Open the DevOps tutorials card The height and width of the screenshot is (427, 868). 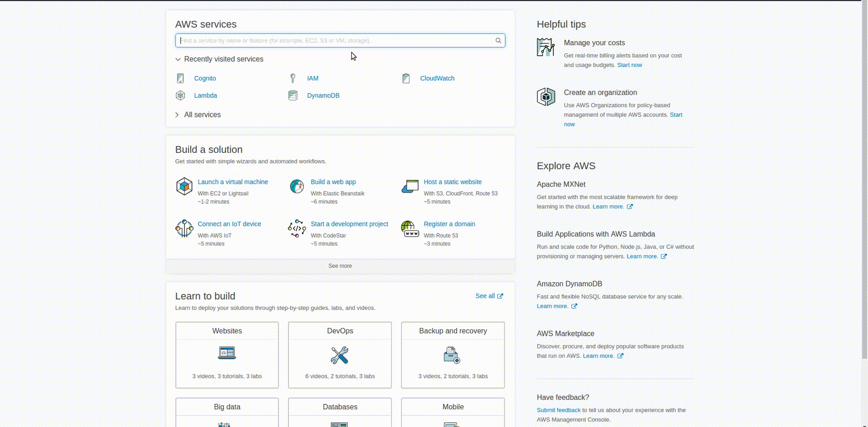(x=340, y=355)
